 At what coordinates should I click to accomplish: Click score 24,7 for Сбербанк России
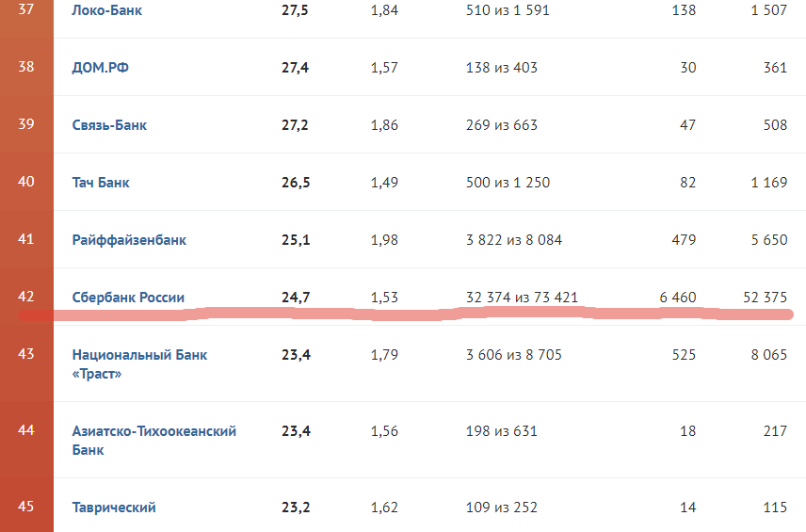pyautogui.click(x=296, y=298)
